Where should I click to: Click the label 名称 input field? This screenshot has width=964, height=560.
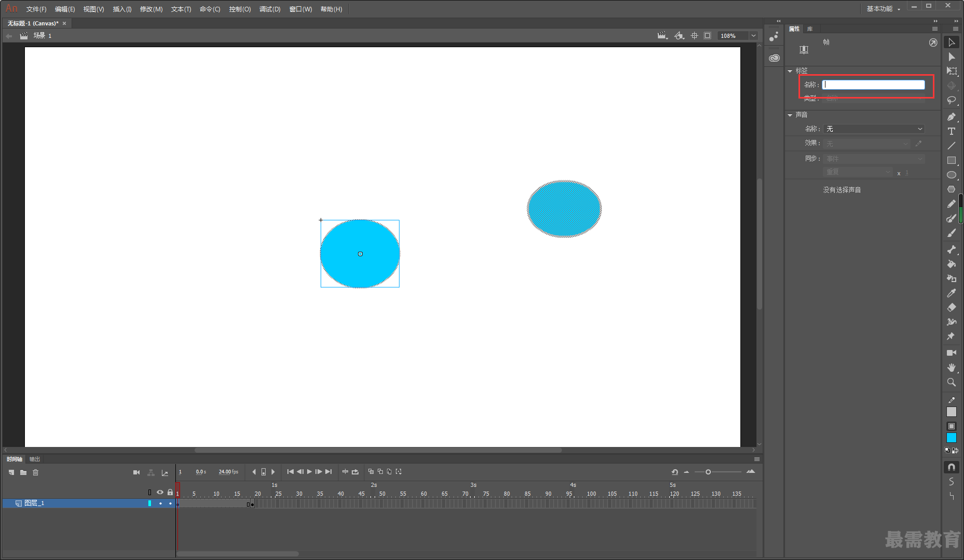[873, 85]
